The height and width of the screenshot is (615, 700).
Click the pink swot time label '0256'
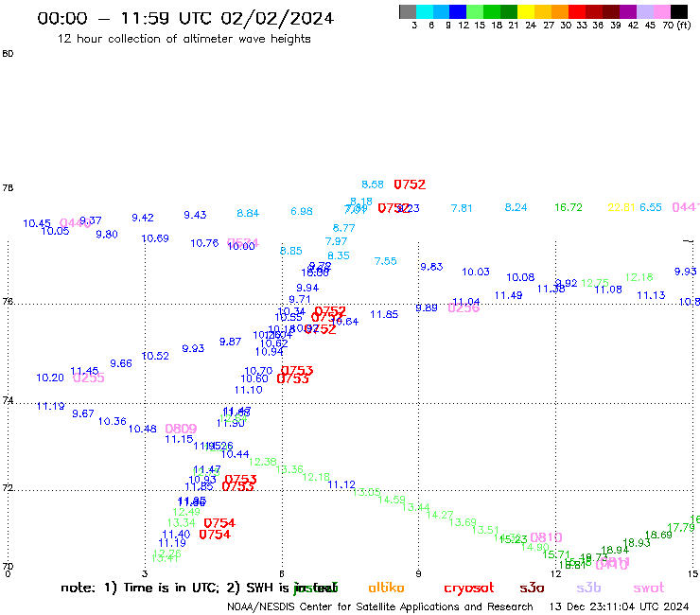point(464,307)
